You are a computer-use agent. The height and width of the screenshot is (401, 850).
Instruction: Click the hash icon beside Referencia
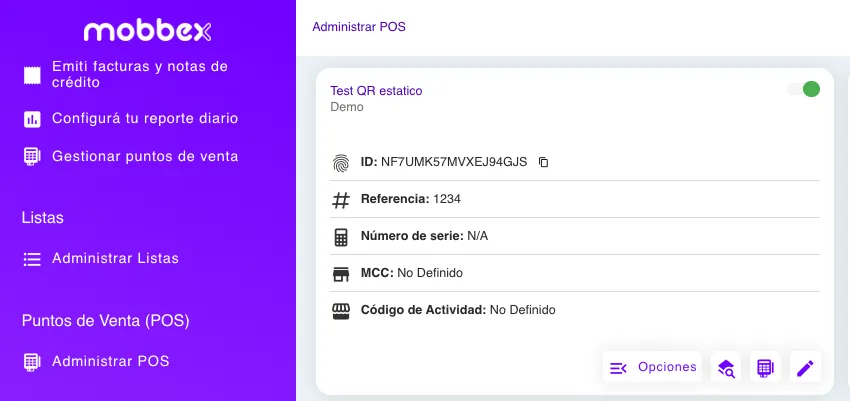pos(340,200)
